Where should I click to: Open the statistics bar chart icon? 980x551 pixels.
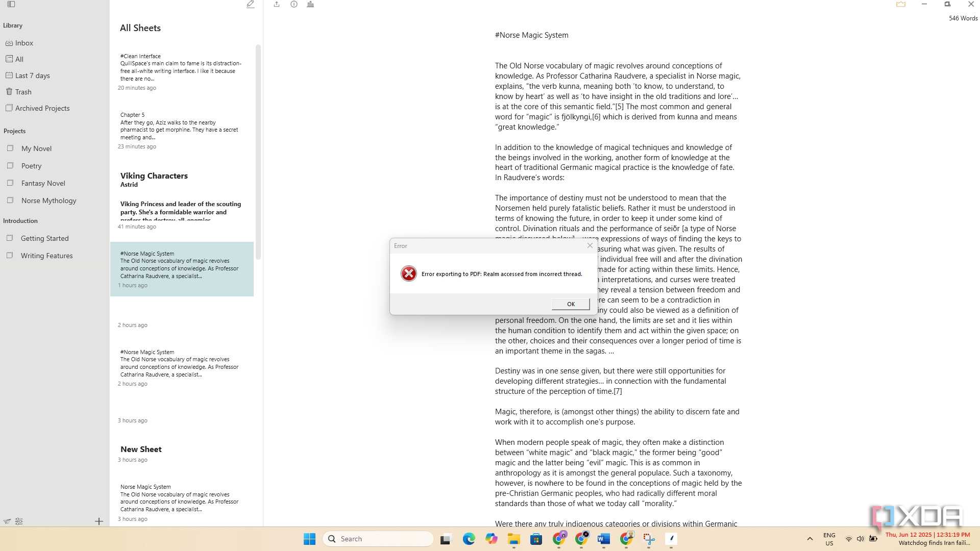pyautogui.click(x=310, y=4)
